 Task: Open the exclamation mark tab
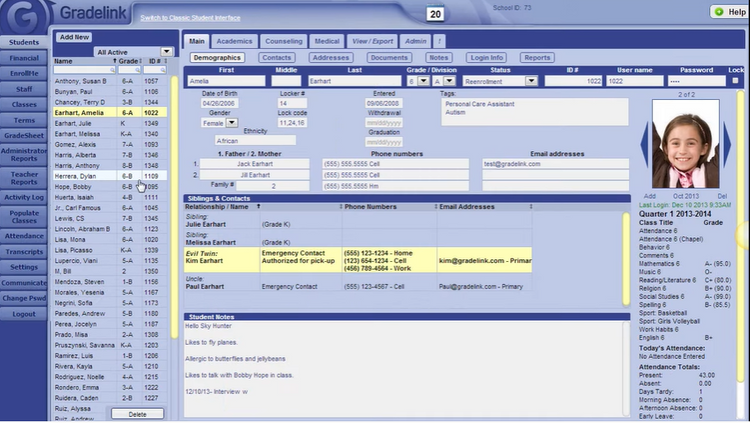[x=440, y=41]
